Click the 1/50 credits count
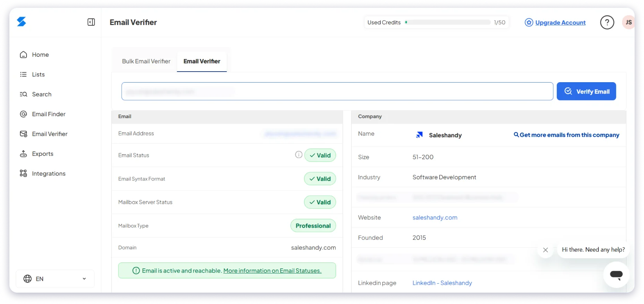 click(x=499, y=22)
